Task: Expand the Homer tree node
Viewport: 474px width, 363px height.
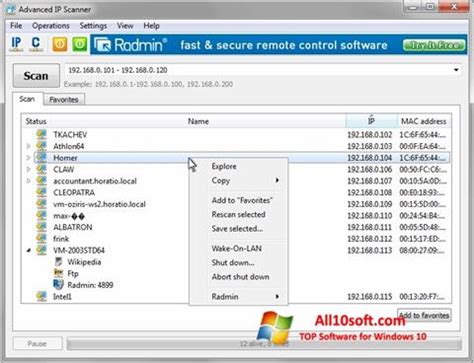Action: coord(29,158)
